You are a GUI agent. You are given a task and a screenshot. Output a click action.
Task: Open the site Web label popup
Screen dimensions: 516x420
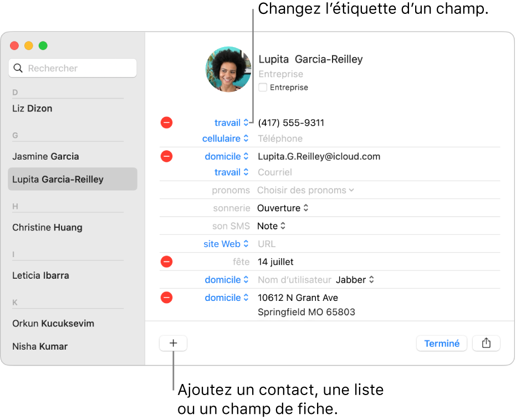pos(226,244)
